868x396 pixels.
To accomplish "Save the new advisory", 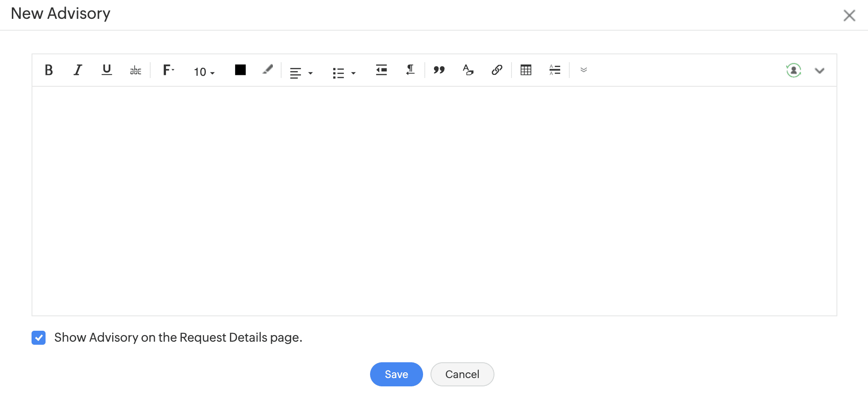I will click(x=396, y=374).
